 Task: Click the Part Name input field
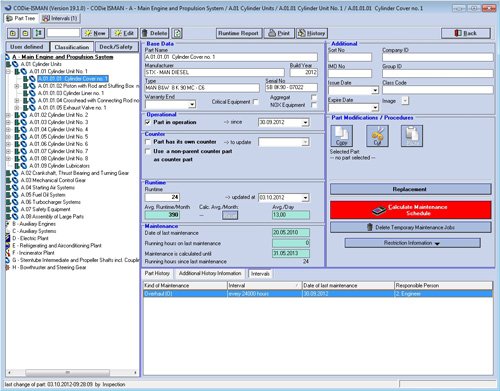coord(231,57)
